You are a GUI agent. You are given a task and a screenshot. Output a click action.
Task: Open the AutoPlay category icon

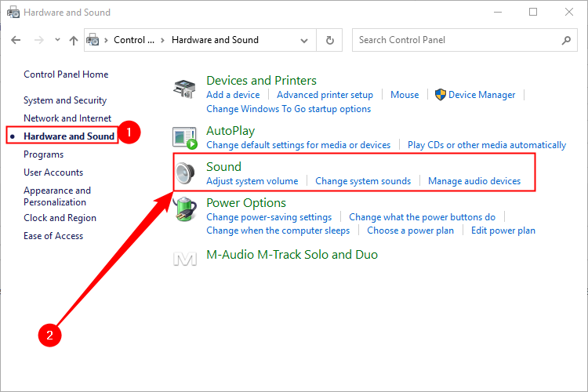(184, 138)
